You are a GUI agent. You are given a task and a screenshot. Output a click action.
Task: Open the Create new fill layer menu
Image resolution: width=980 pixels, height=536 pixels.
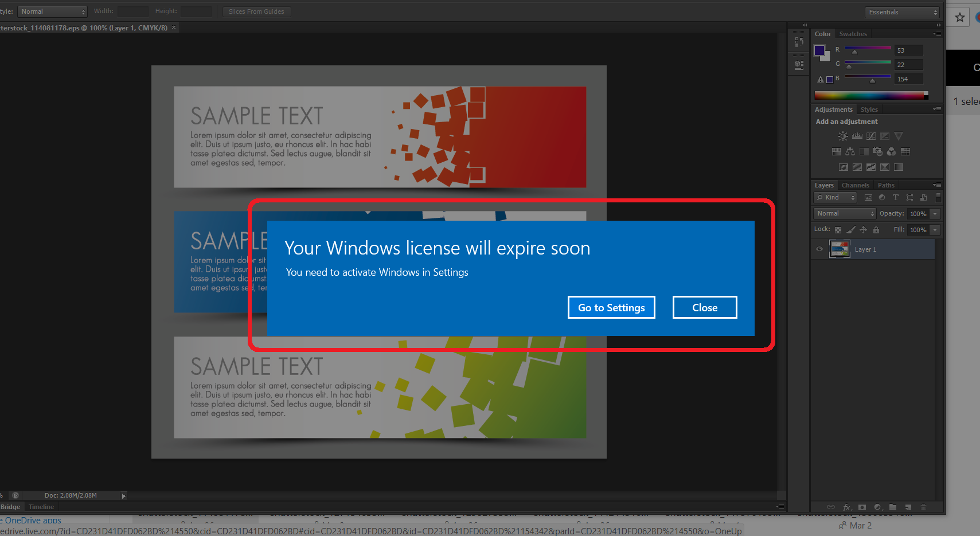pyautogui.click(x=877, y=508)
